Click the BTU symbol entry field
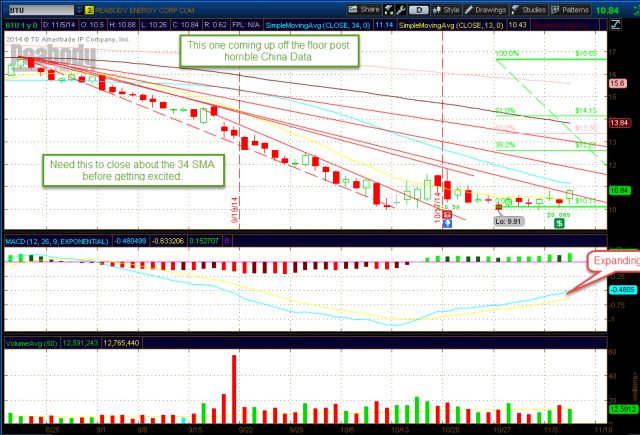640x435 pixels. tap(41, 10)
